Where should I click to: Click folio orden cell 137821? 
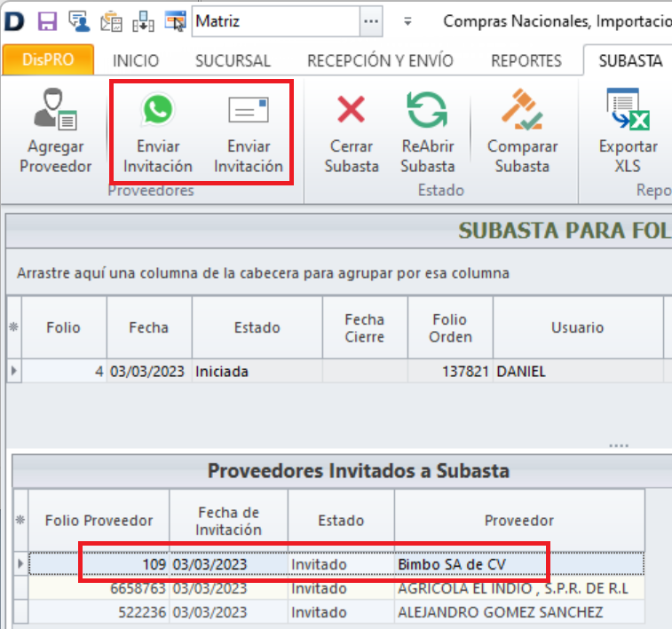[450, 371]
